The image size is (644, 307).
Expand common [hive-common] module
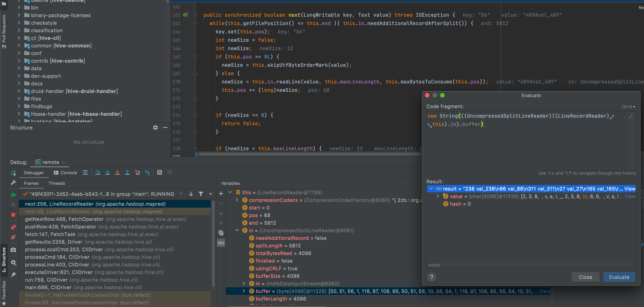[19, 46]
